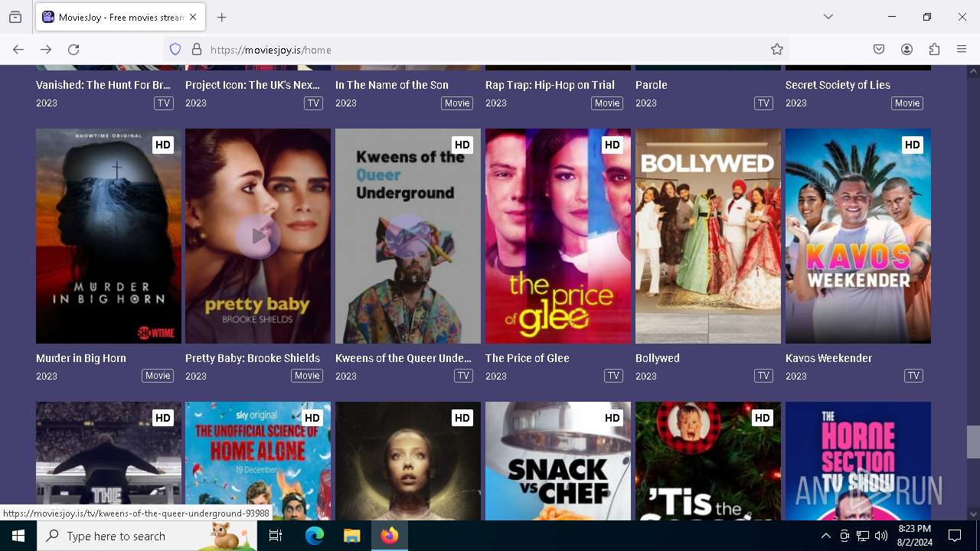Click the Murder in Big Horn title
Viewport: 980px width, 551px height.
(x=81, y=358)
